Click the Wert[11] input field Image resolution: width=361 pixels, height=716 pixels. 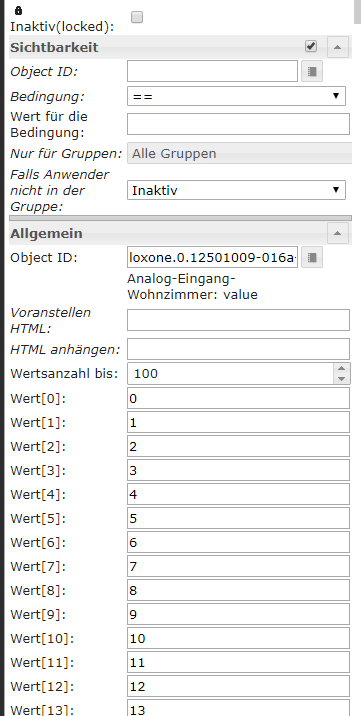238,662
